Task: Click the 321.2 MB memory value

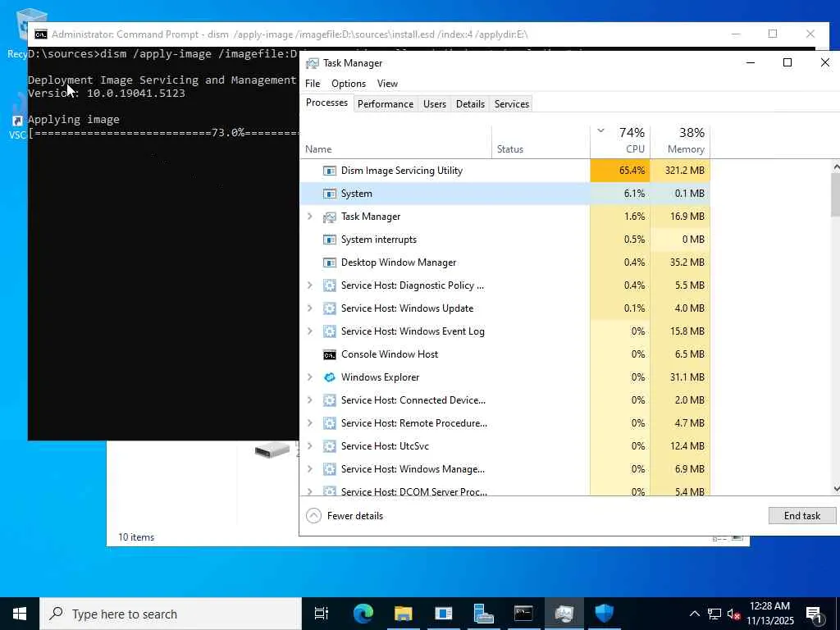Action: (680, 171)
